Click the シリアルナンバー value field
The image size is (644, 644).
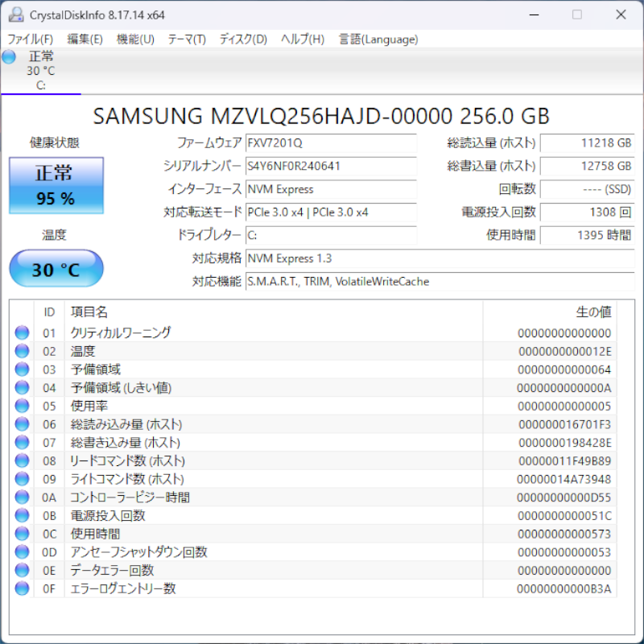point(331,167)
